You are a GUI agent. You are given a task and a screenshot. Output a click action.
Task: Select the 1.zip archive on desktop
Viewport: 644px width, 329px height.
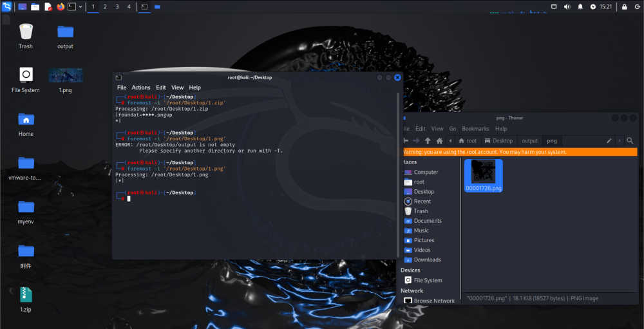point(26,300)
